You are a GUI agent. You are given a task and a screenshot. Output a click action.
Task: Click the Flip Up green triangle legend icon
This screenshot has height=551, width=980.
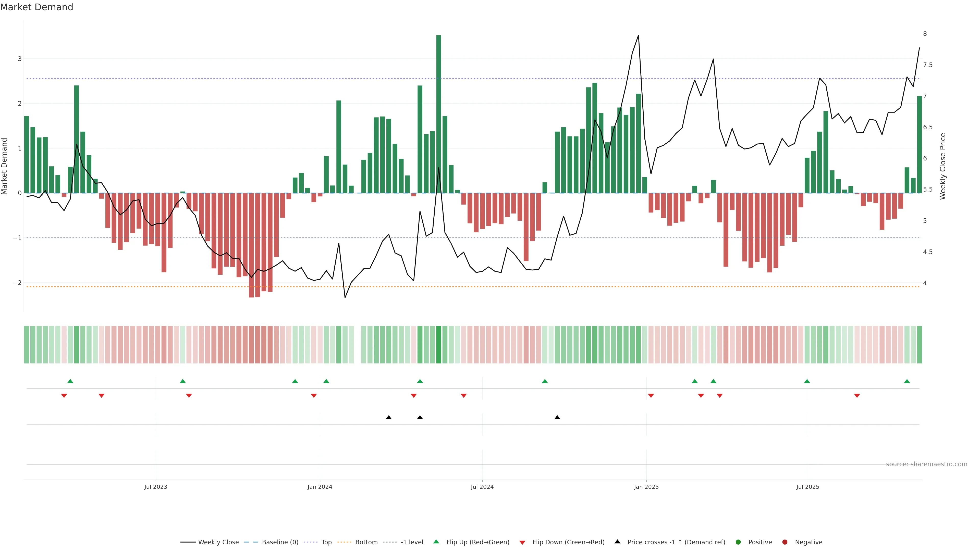436,542
